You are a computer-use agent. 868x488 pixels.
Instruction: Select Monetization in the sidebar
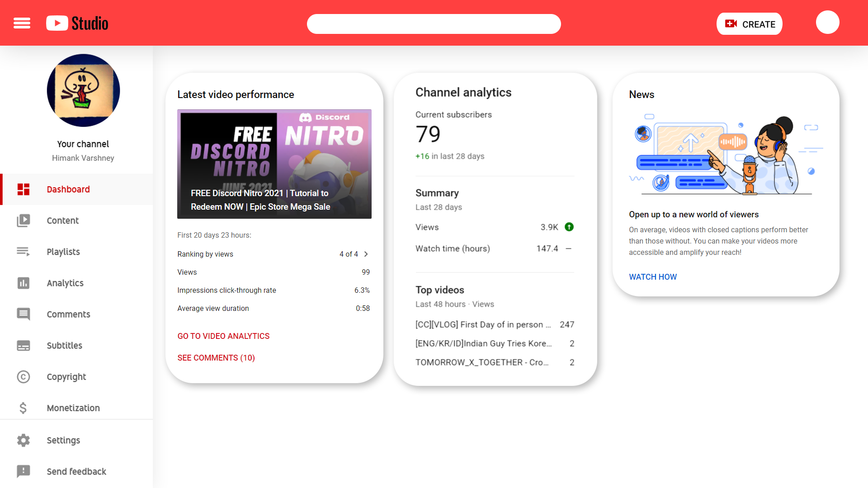73,408
